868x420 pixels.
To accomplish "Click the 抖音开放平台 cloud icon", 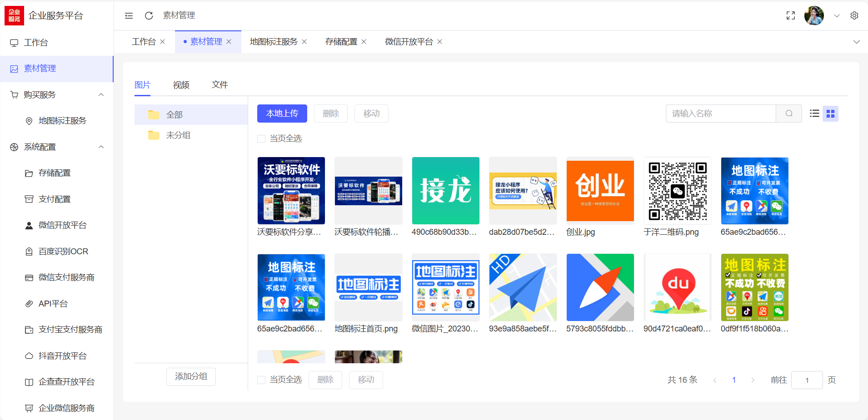I will (29, 356).
